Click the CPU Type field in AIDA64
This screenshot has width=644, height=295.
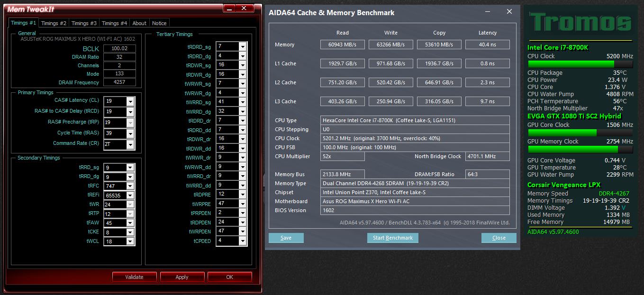point(415,120)
